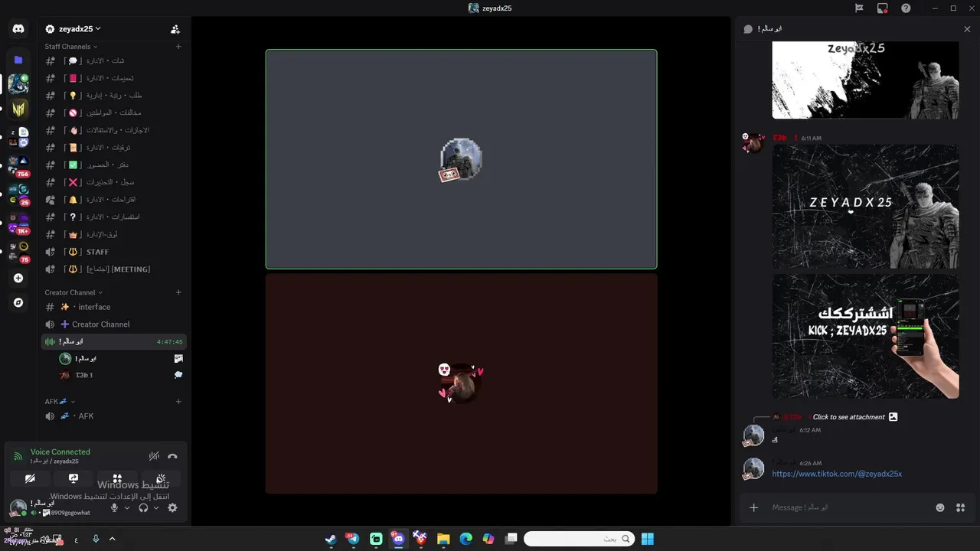
Task: Open Steam from taskbar
Action: click(x=330, y=539)
